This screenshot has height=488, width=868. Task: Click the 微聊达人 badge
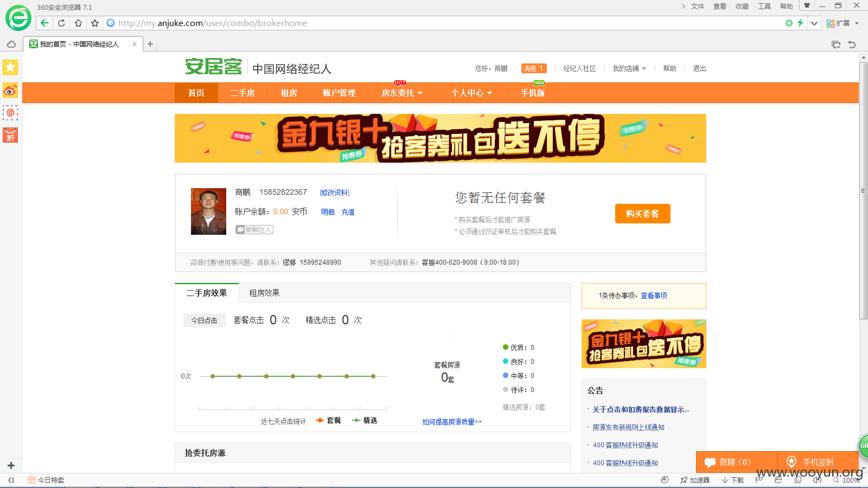point(254,230)
